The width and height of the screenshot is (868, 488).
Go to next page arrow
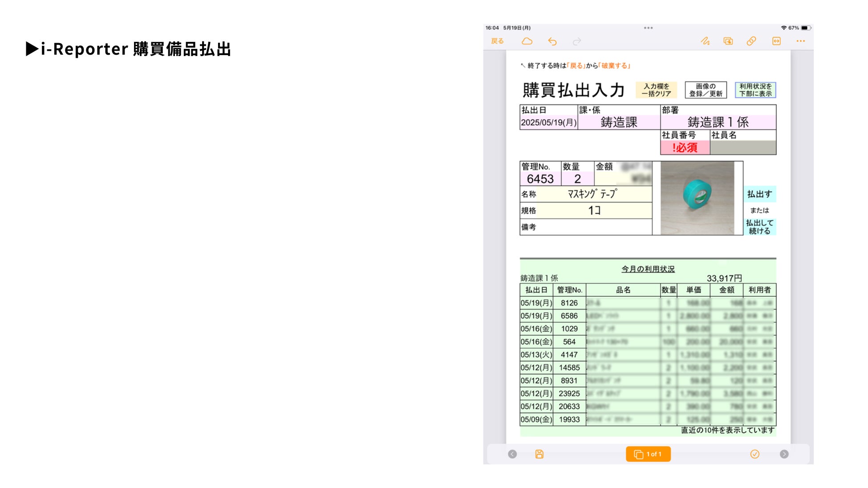coord(784,454)
